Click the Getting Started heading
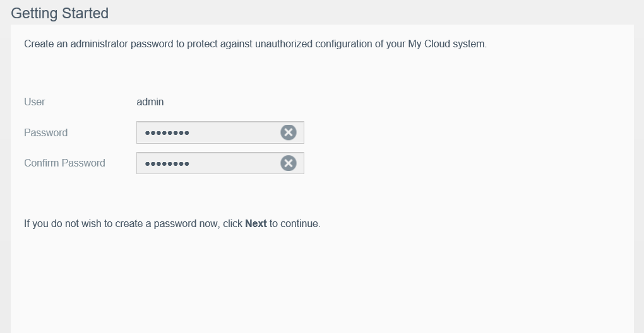Screen dimensions: 644x333 pos(60,13)
